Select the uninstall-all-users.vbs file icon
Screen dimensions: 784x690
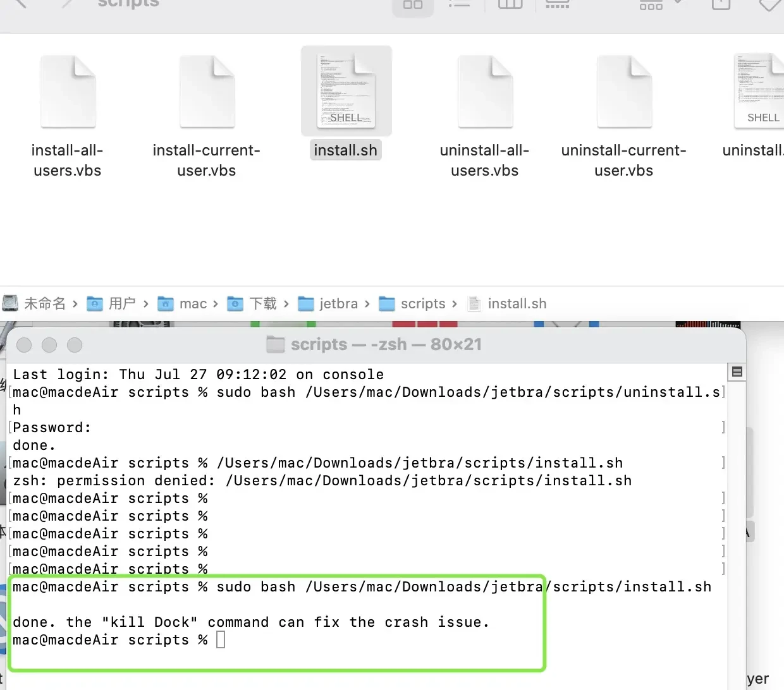point(486,92)
